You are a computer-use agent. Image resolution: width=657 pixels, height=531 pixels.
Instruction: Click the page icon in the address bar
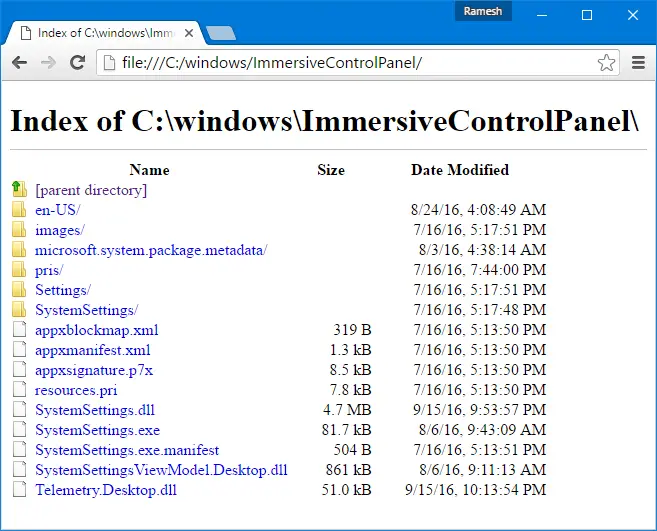pos(109,63)
